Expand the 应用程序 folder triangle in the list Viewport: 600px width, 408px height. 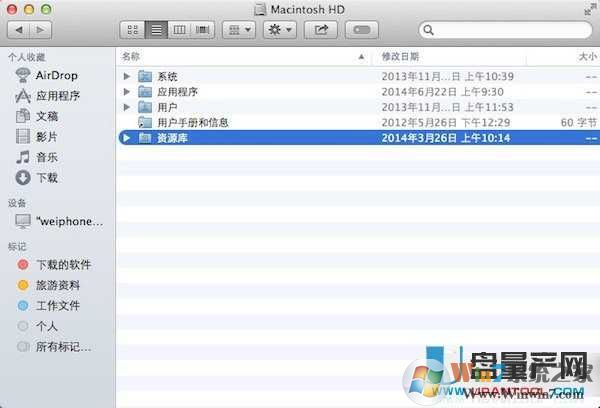click(x=127, y=92)
